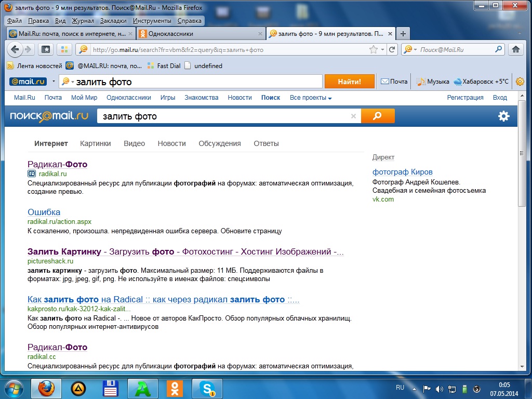Image resolution: width=532 pixels, height=399 pixels.
Task: Open the bookmarks star toolbar button
Action: coord(46,49)
